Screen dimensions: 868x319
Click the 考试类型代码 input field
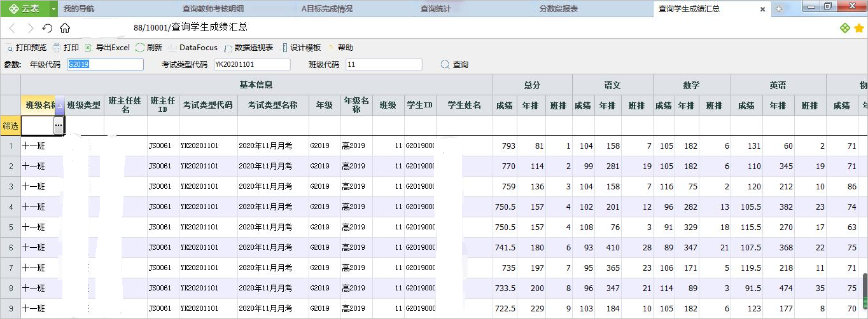coord(252,65)
